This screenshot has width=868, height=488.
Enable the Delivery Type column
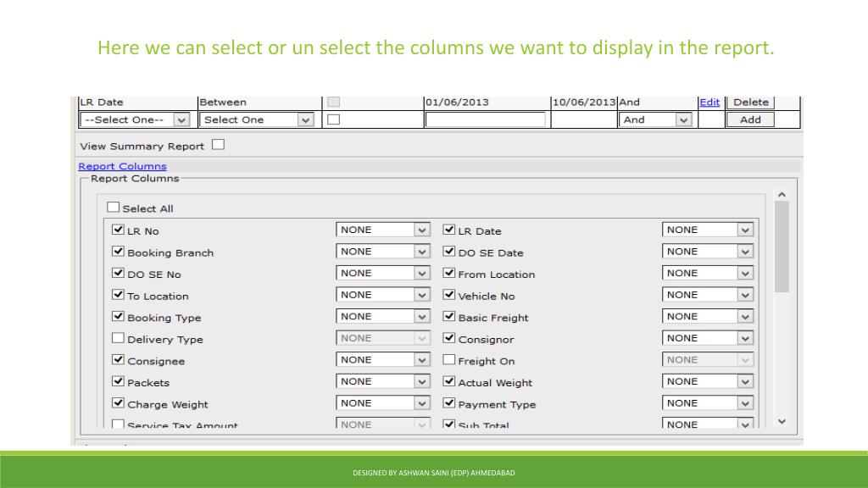117,336
